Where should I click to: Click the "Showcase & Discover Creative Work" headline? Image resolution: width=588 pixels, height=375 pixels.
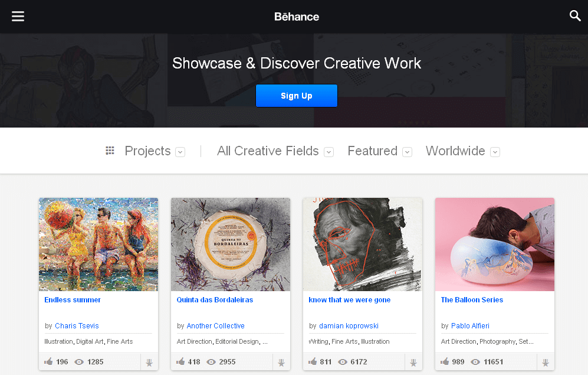(297, 63)
